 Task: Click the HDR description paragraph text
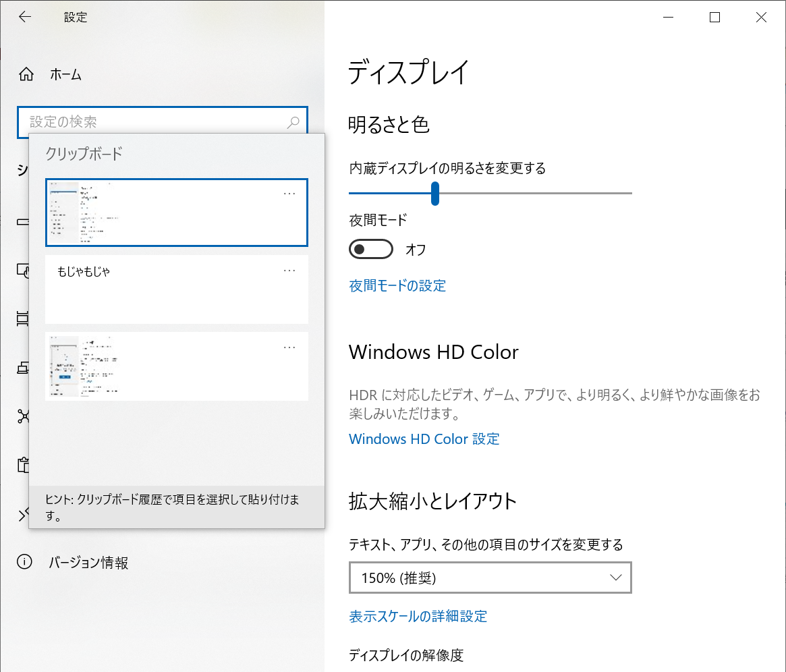555,404
